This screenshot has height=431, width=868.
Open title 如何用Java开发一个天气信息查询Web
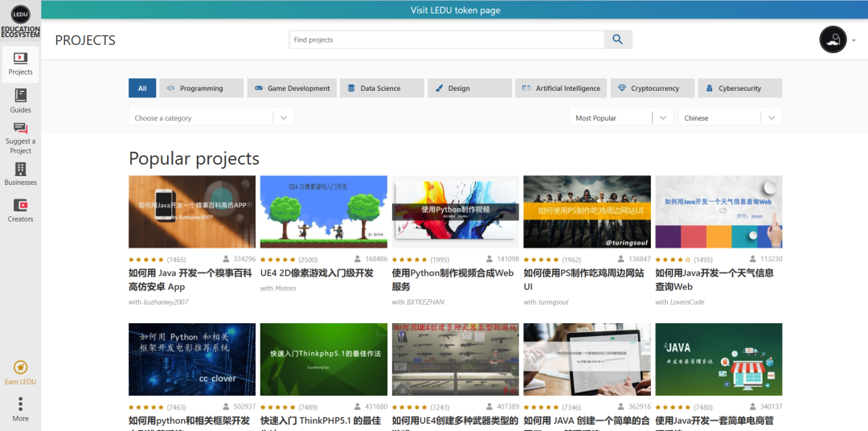coord(714,280)
